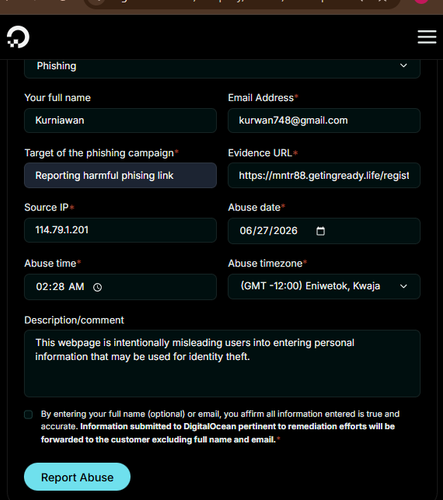Screen dimensions: 443x500
Task: Focus the Source IP field
Action: 120,230
